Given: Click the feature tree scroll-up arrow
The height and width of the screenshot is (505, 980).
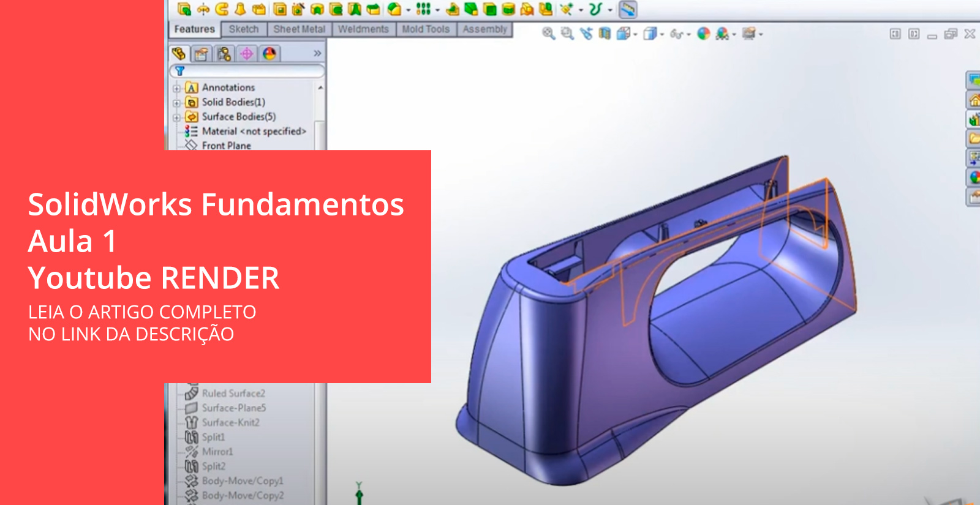Looking at the screenshot, I should point(320,88).
